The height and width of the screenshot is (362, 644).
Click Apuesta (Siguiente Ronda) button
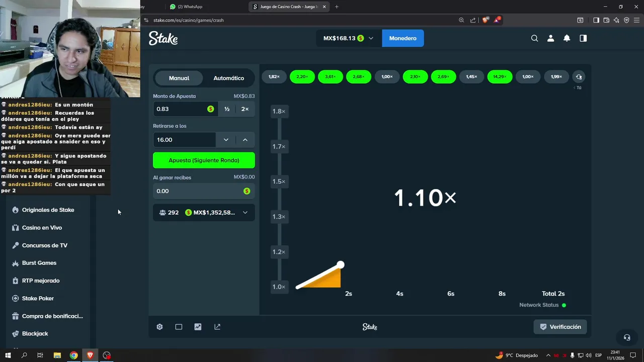point(204,160)
